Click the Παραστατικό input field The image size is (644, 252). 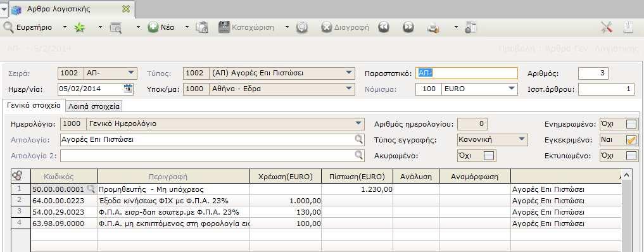pos(467,73)
